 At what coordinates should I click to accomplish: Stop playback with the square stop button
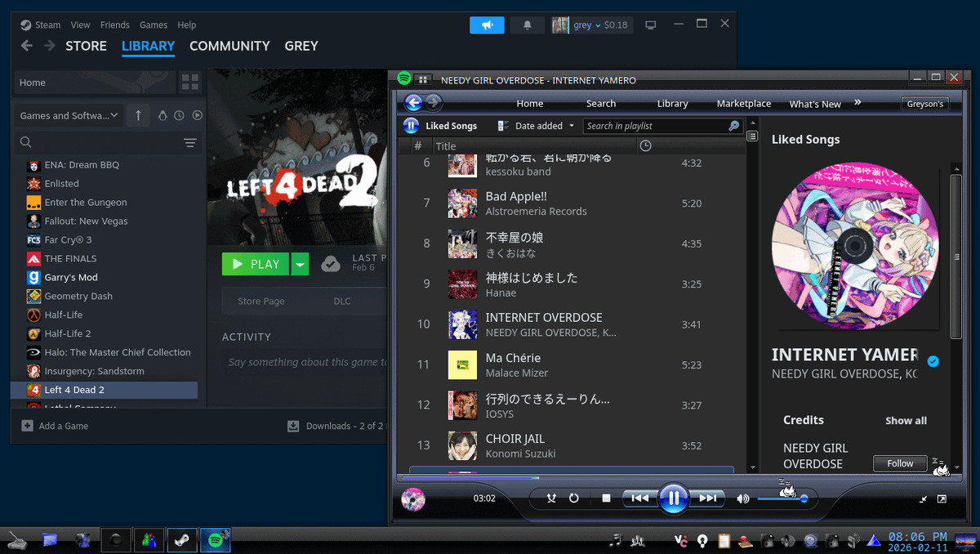pos(606,498)
